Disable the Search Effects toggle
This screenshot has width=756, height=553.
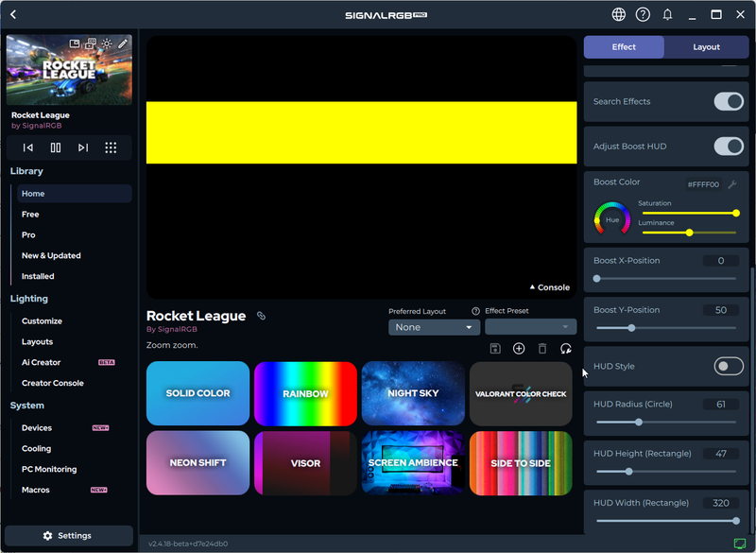[x=728, y=101]
